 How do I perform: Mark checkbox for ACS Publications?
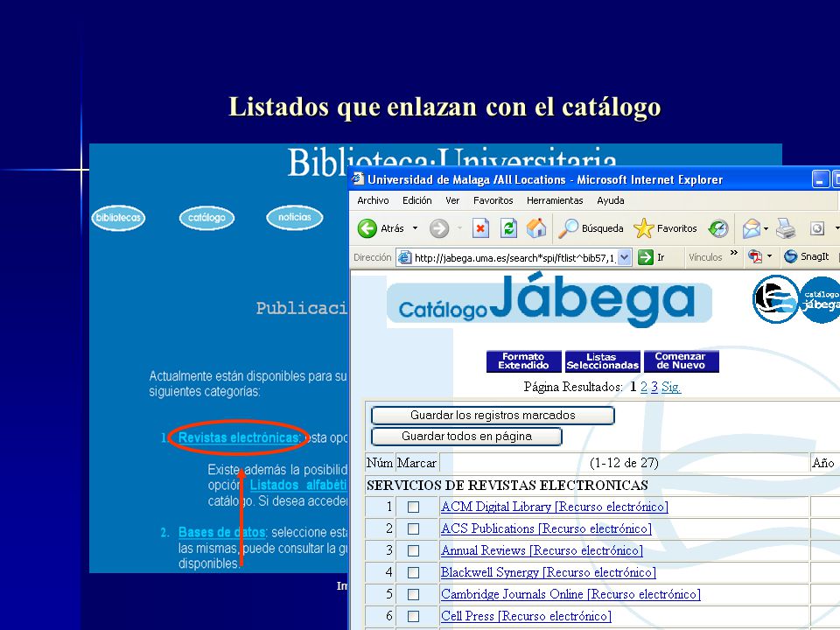point(413,528)
